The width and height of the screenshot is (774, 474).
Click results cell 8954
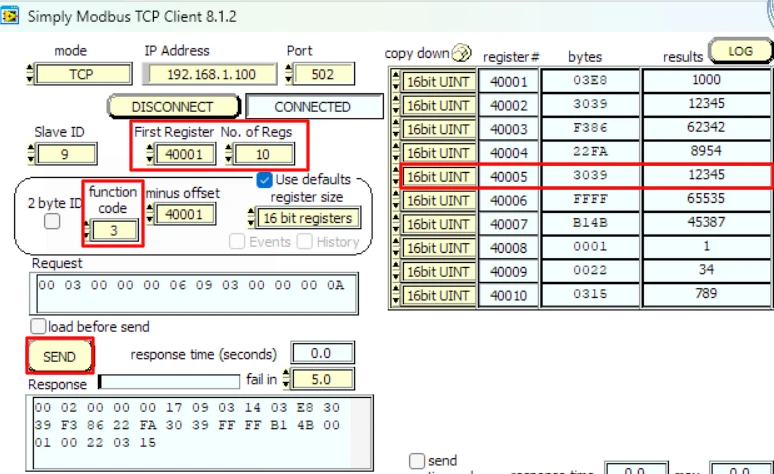pyautogui.click(x=707, y=151)
